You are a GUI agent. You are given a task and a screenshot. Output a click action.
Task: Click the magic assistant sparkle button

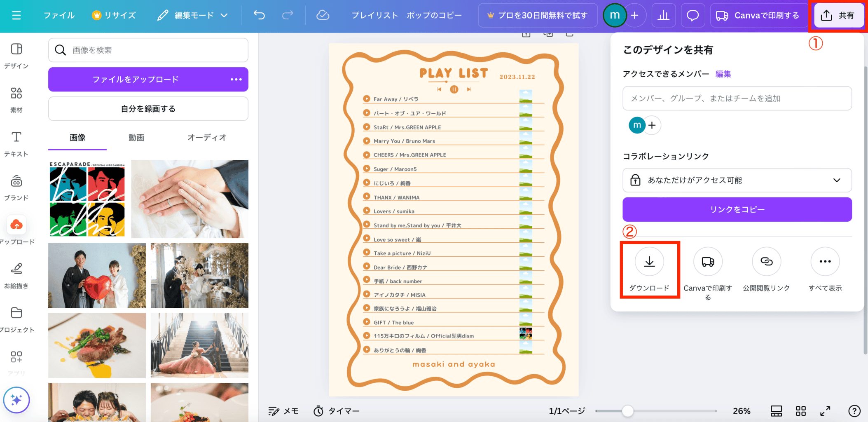[x=16, y=399]
